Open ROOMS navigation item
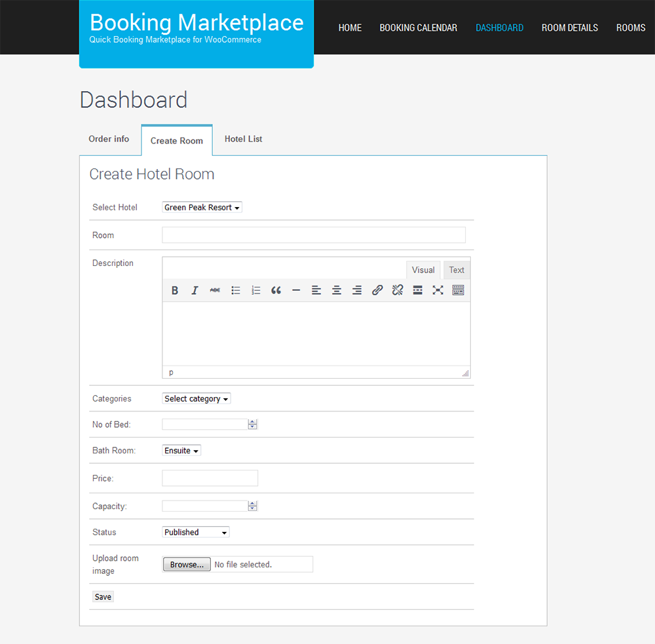This screenshot has width=655, height=644. 631,28
